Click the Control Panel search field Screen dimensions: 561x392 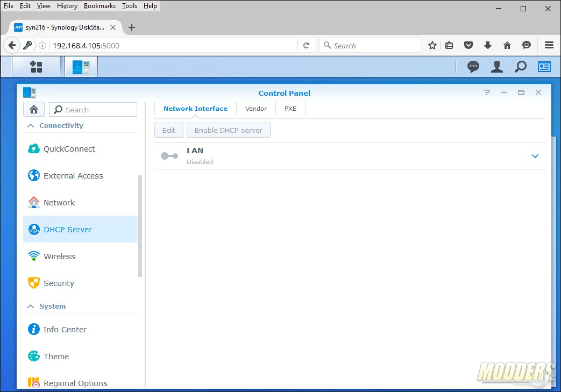coord(93,110)
